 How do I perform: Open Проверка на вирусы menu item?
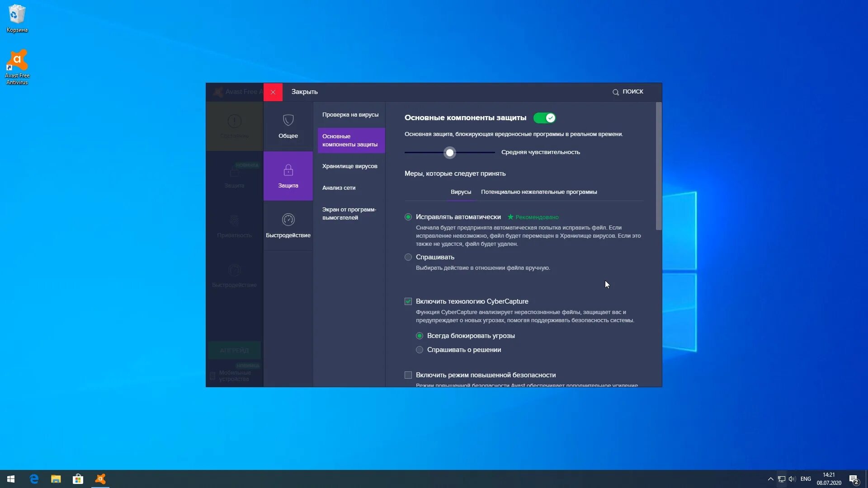pos(350,115)
